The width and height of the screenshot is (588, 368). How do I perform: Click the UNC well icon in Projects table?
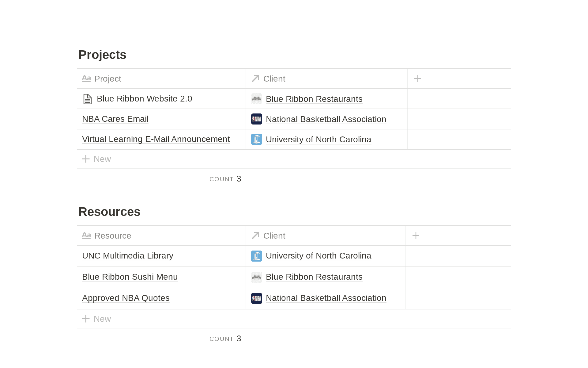coord(256,139)
